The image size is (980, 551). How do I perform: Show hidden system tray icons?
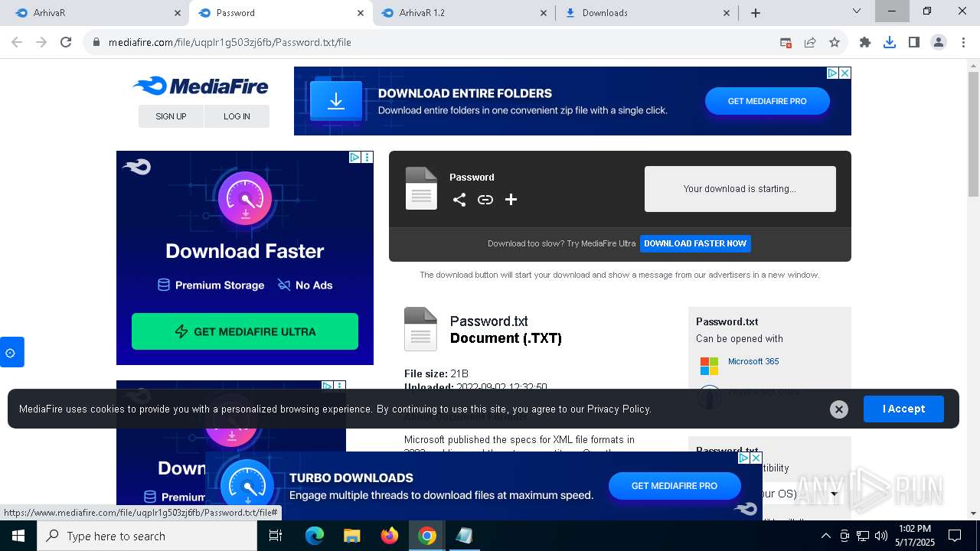pyautogui.click(x=826, y=536)
